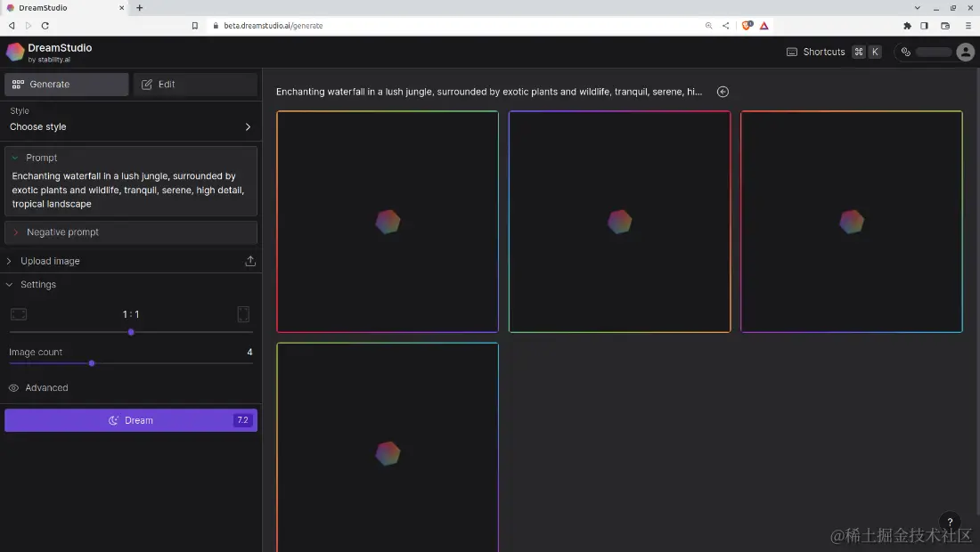Select the first generating image tile
The width and height of the screenshot is (980, 552).
coord(388,222)
